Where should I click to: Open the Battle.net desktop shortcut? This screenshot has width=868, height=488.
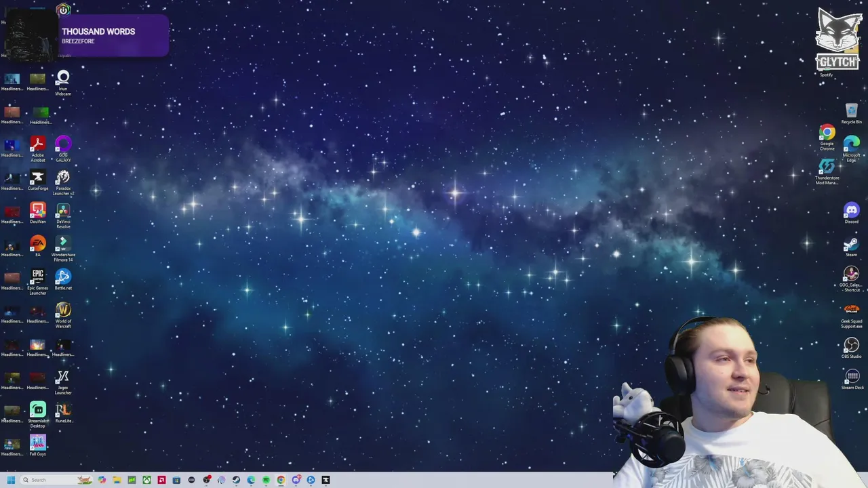tap(63, 280)
